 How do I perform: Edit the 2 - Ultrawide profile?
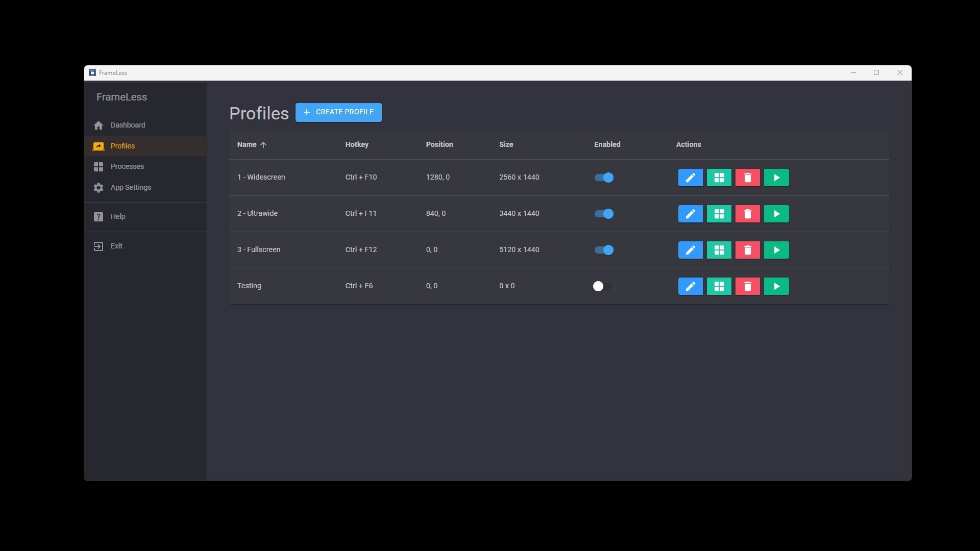point(690,214)
